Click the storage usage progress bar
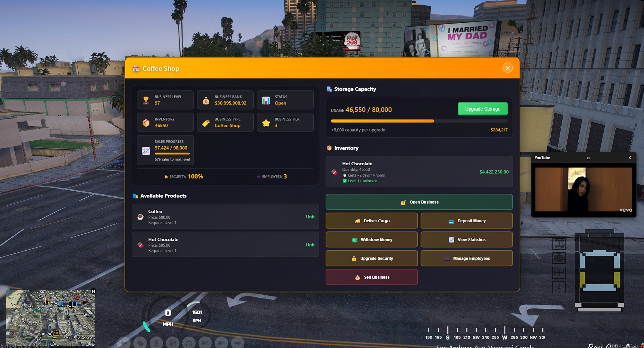Image resolution: width=644 pixels, height=348 pixels. pos(419,121)
